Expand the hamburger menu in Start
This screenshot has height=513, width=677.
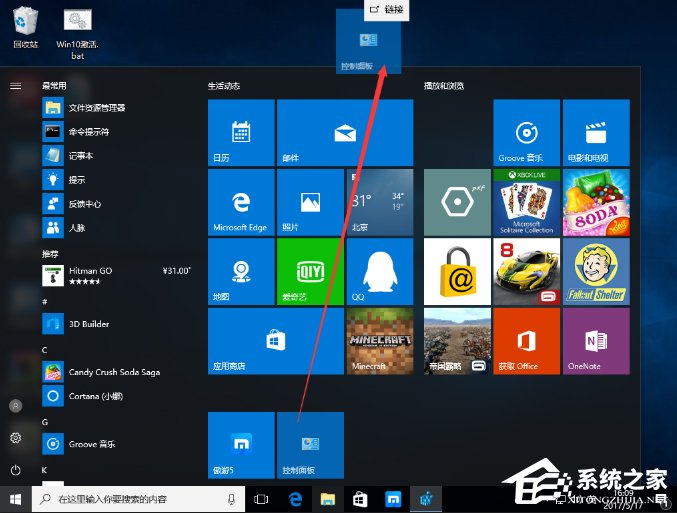15,86
